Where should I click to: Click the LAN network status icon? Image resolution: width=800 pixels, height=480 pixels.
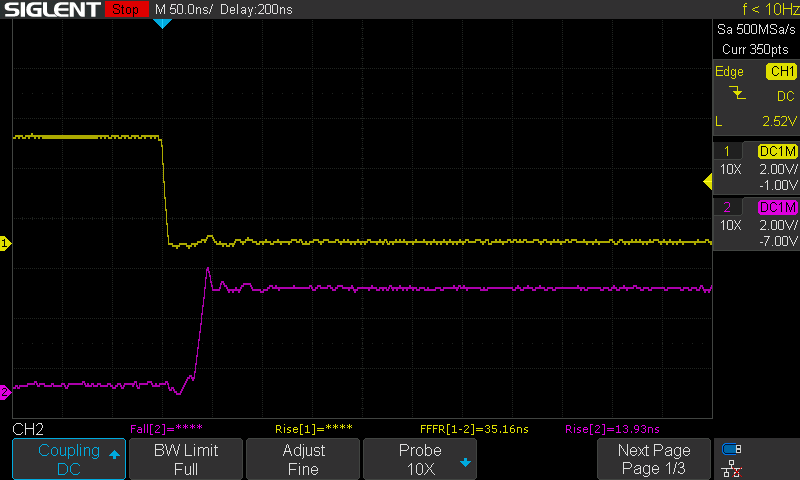[732, 469]
